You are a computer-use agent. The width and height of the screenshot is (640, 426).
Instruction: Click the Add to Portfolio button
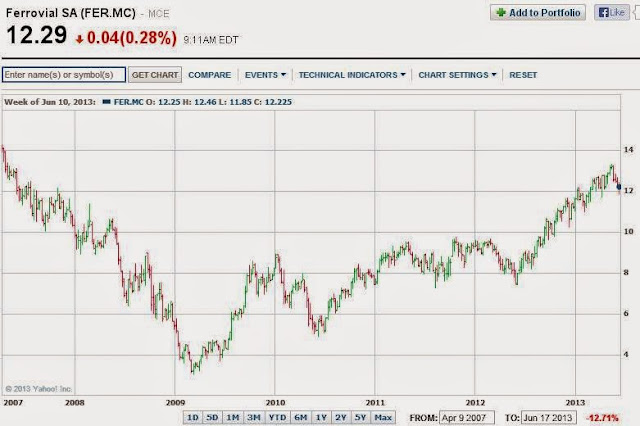pos(538,13)
